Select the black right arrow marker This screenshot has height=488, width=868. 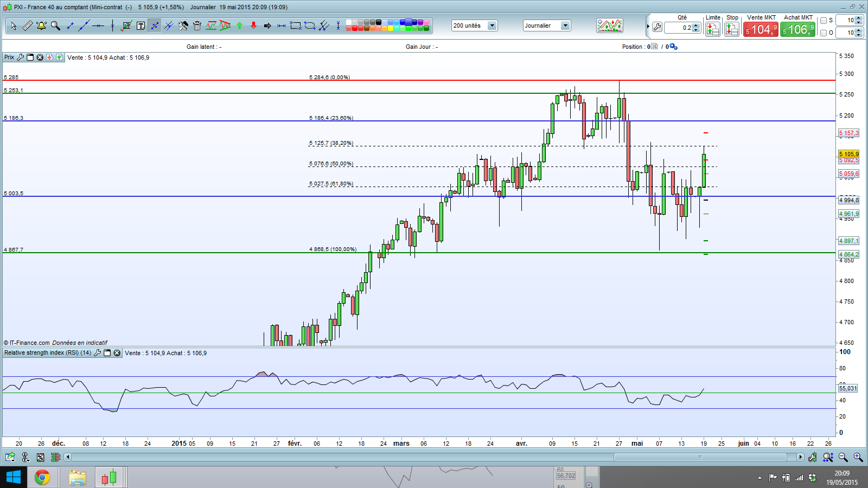[267, 25]
